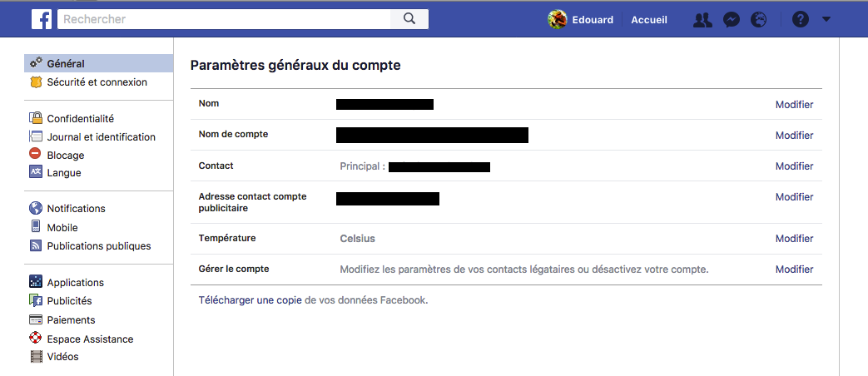Click Modifier for the Nom row
Image resolution: width=868 pixels, height=376 pixels.
tap(794, 105)
